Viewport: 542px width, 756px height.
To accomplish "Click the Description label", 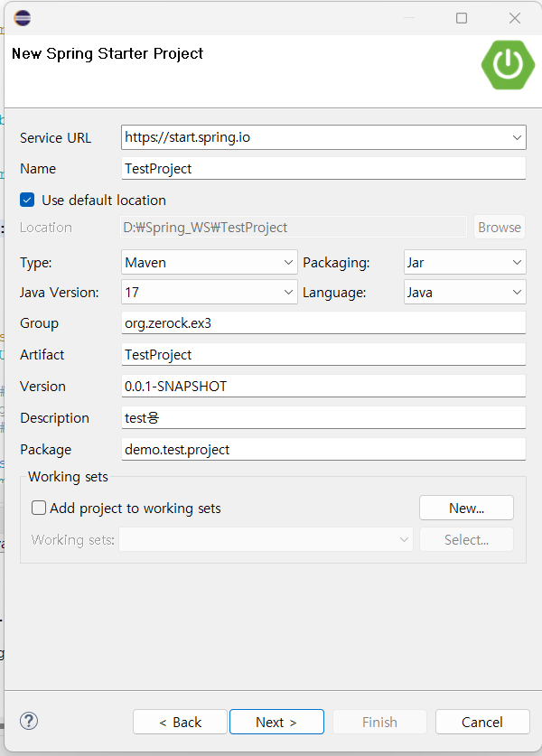I will tap(54, 418).
